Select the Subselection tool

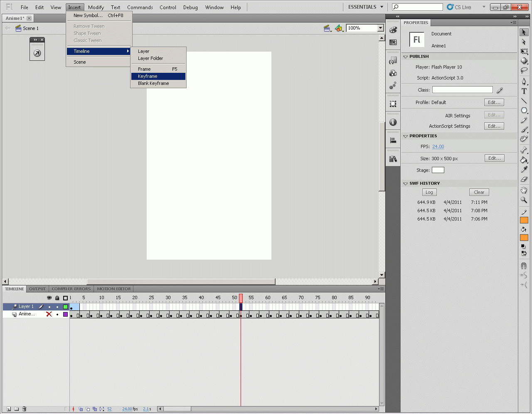524,42
